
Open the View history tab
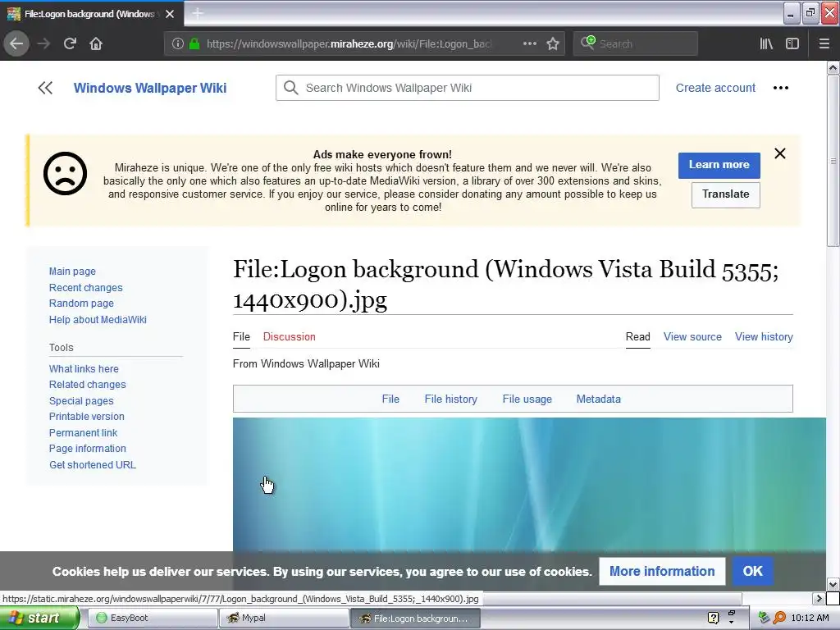764,337
